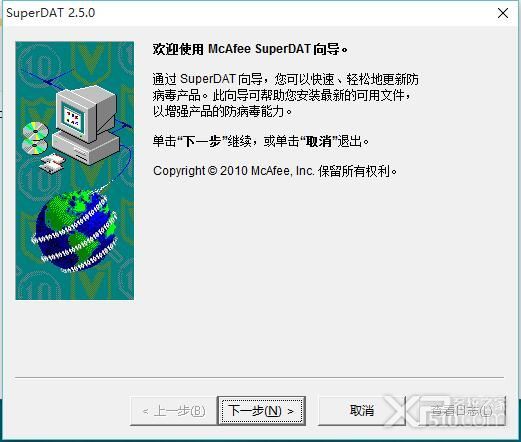Click the greyed-out 上一步(B) button

(174, 411)
